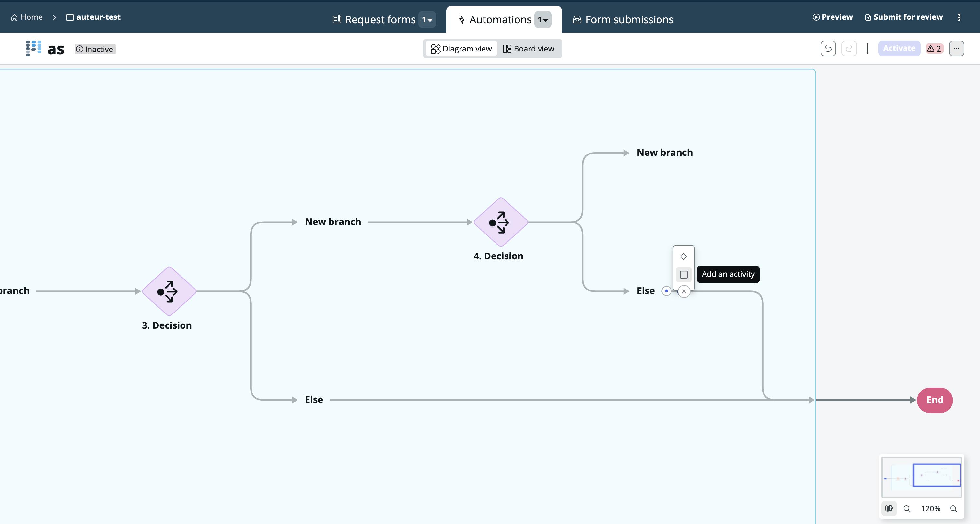Screen dimensions: 980x524
Task: Open the ellipsis menu beside warnings
Action: (956, 49)
